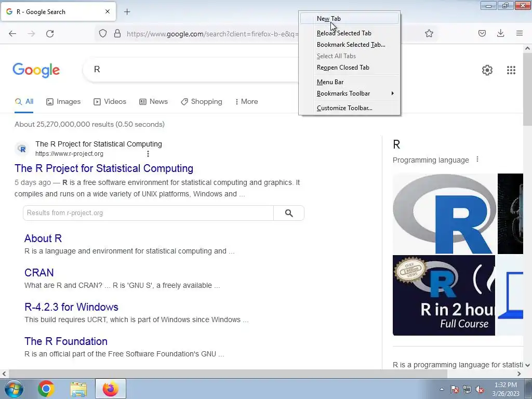This screenshot has width=532, height=399.
Task: Open the R-4.2.3 for Windows link
Action: point(71,307)
